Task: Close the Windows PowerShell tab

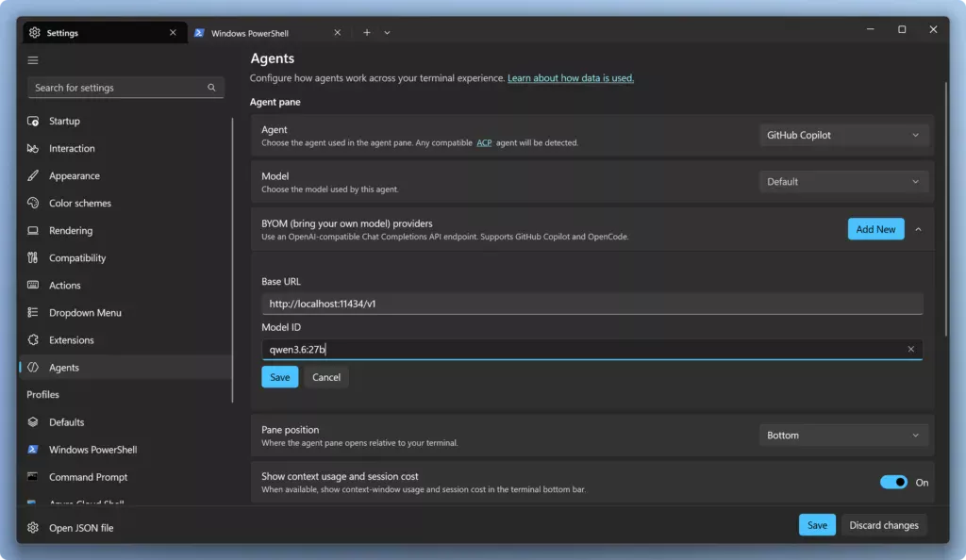Action: [337, 33]
